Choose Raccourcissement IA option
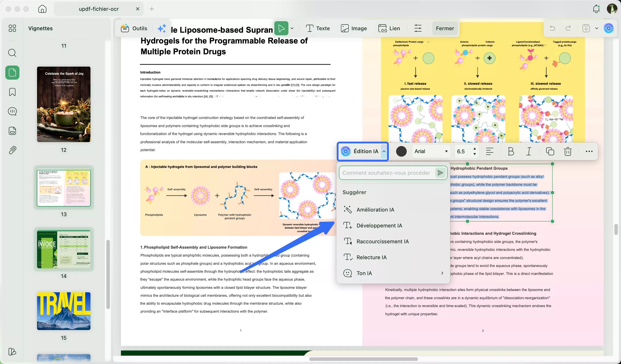This screenshot has height=364, width=621. 382,241
